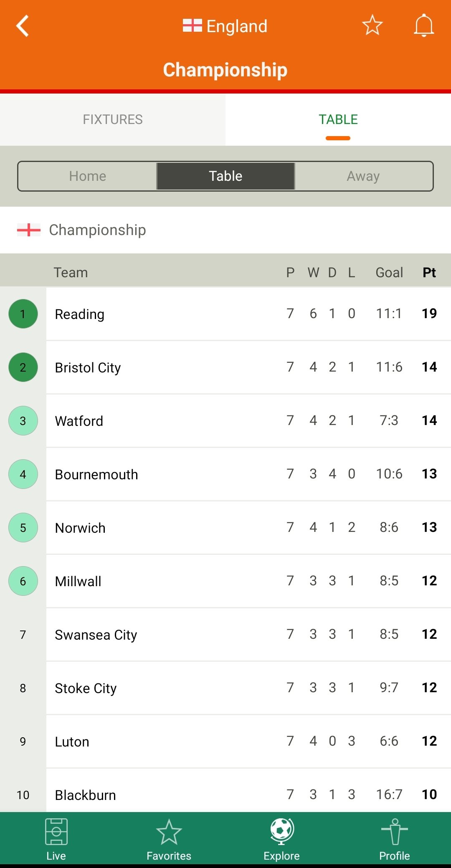The image size is (451, 868).
Task: Open Explore in bottom navigation
Action: coord(281,839)
